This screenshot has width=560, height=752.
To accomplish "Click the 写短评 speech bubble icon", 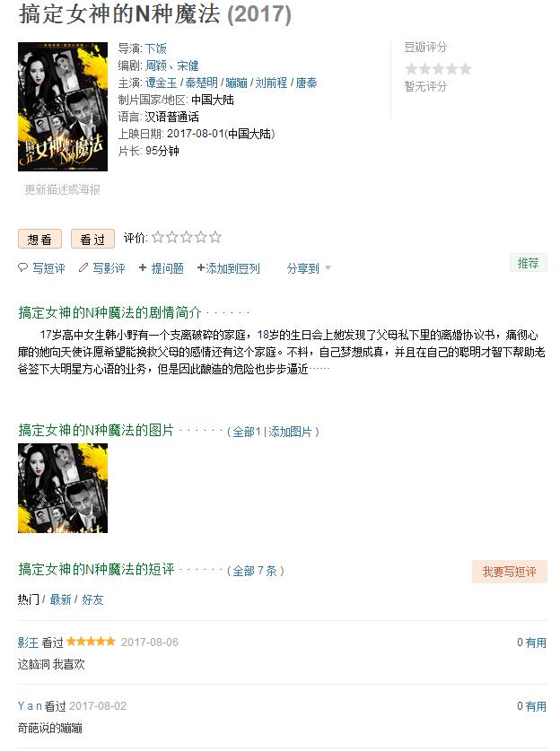I will pyautogui.click(x=22, y=267).
